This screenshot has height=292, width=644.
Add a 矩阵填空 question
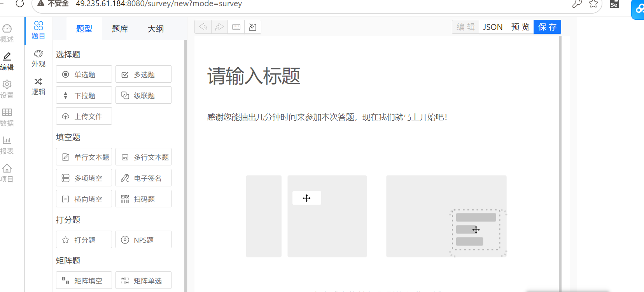pos(84,280)
